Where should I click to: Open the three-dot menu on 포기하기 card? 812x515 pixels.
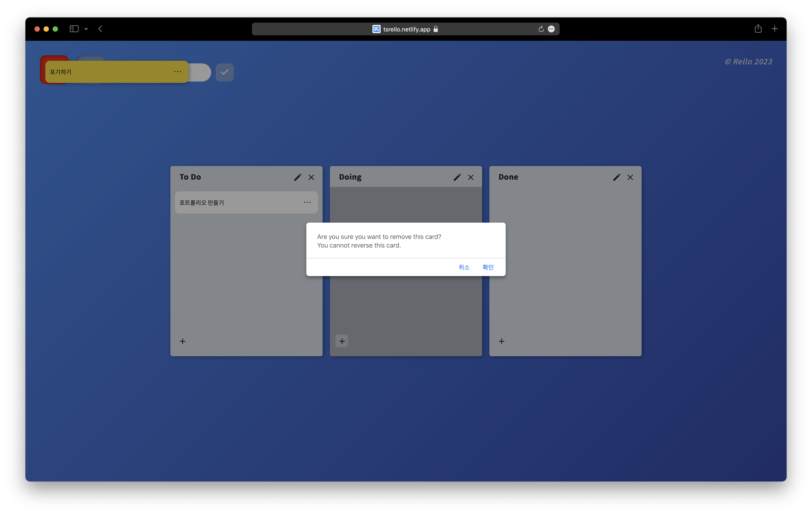click(x=177, y=72)
